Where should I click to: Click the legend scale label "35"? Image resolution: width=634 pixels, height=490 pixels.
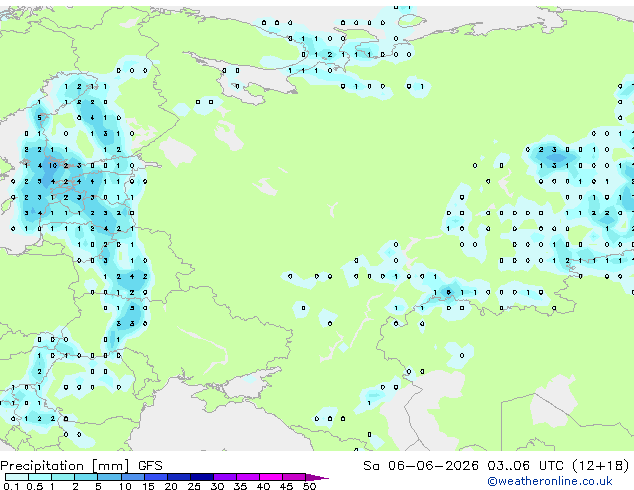(240, 486)
